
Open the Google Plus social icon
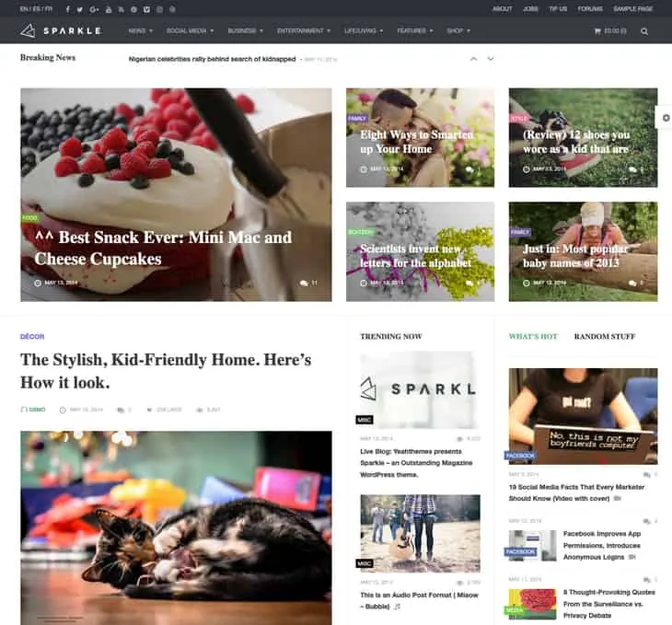[94, 9]
